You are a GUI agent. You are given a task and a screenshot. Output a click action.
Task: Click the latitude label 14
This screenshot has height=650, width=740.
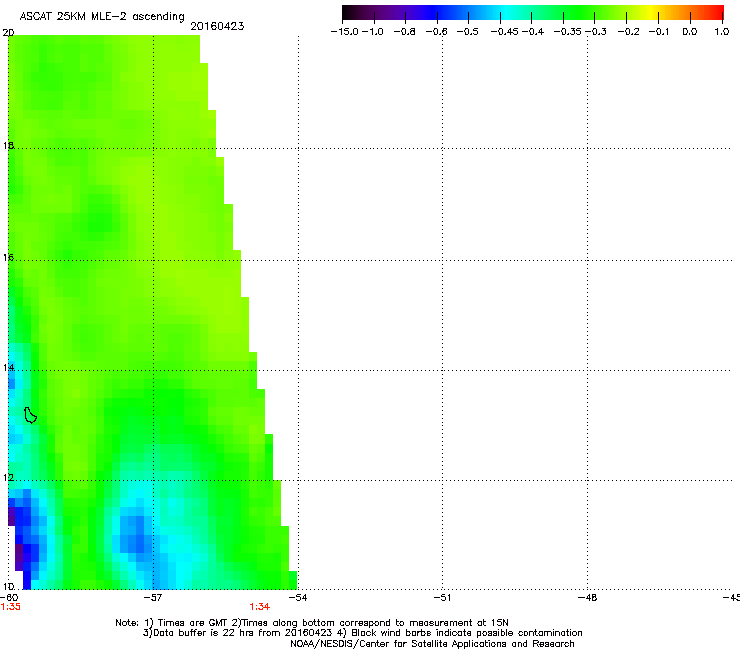point(8,367)
